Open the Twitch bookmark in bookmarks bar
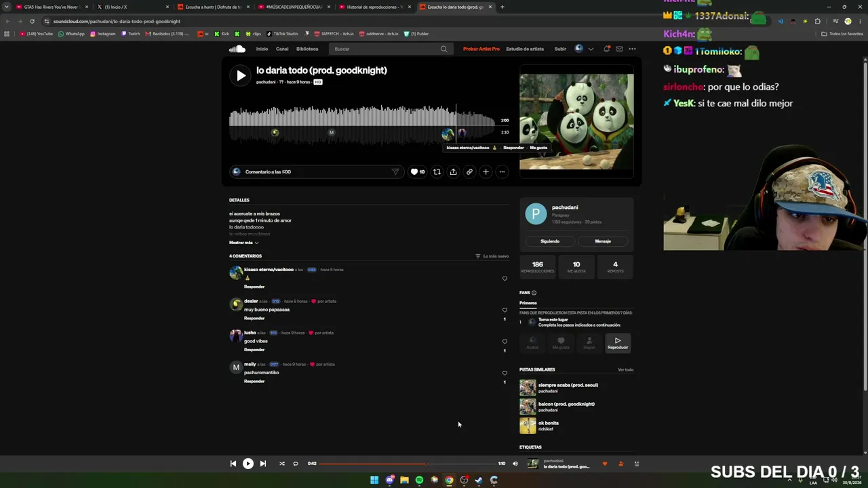Screen dimensions: 868x488 (131, 34)
